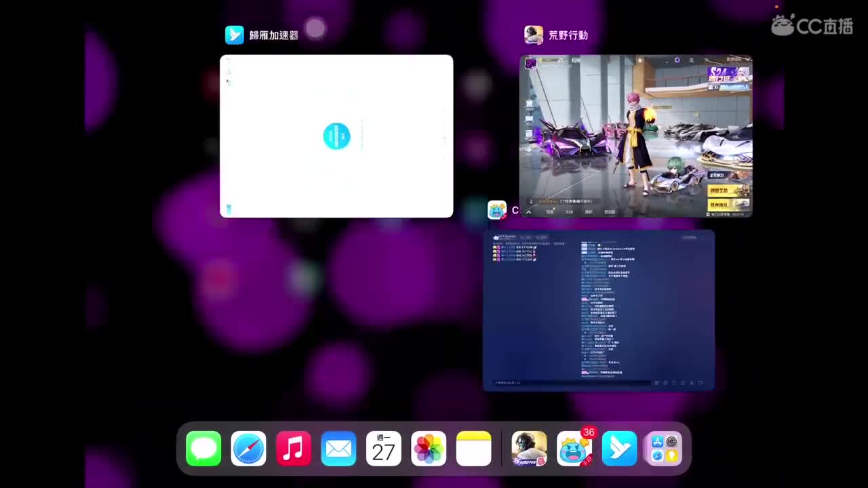Open the Notes app in the dock
868x488 pixels.
[473, 449]
